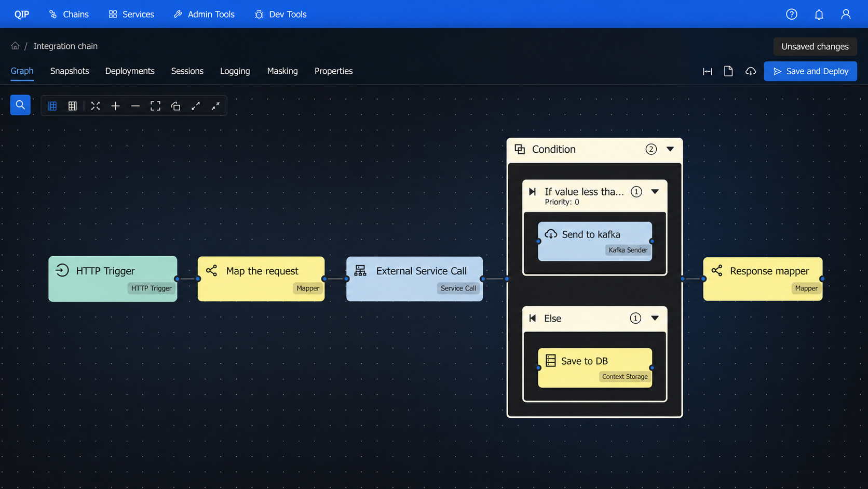
Task: Open the help question mark icon
Action: click(792, 14)
